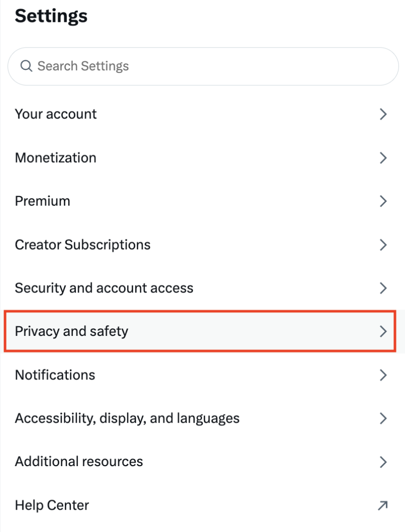Click the arrow icon next to Premium
The height and width of the screenshot is (532, 405).
point(383,201)
